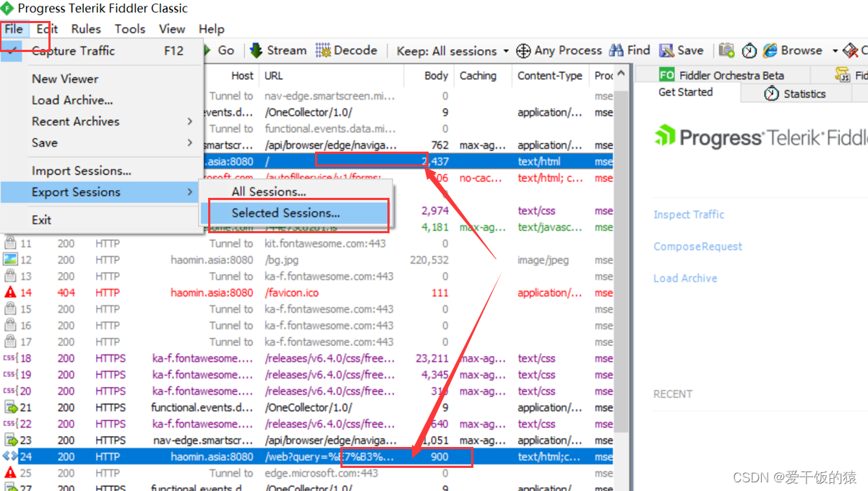This screenshot has height=491, width=868.
Task: Click the timer stopwatch toolbar icon
Action: (749, 51)
